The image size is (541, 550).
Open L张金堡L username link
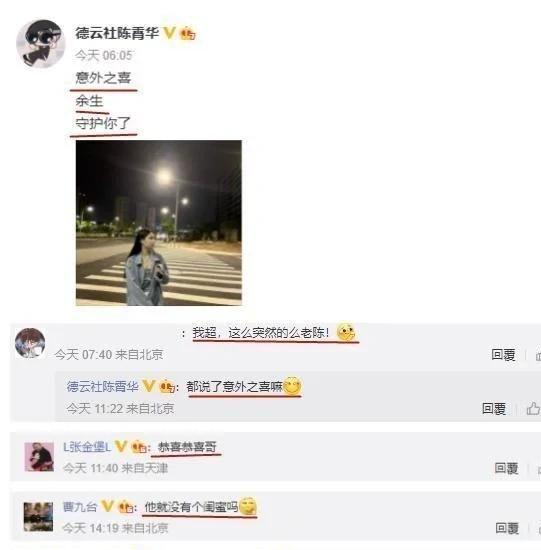pos(87,447)
